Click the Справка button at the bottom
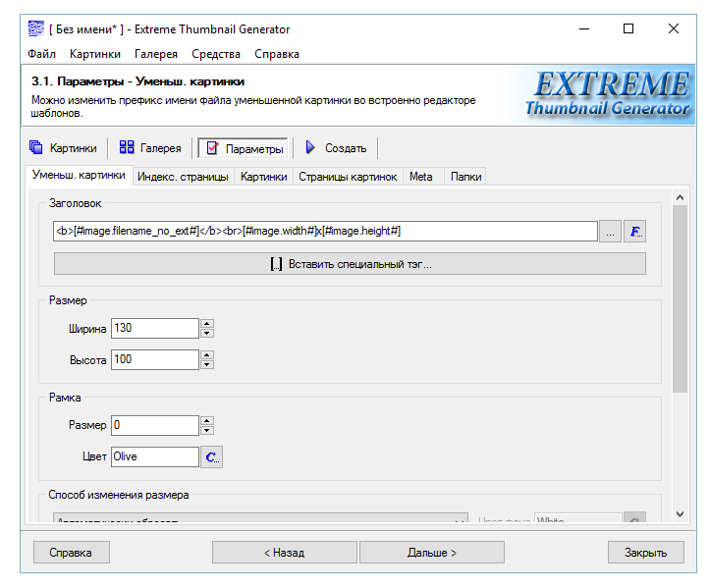This screenshot has height=588, width=709. click(x=71, y=553)
